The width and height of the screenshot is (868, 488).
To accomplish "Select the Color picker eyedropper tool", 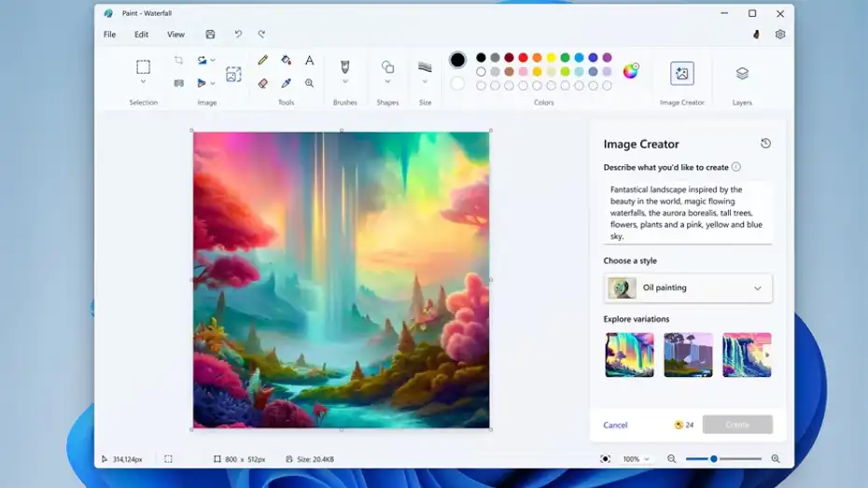I will 287,83.
